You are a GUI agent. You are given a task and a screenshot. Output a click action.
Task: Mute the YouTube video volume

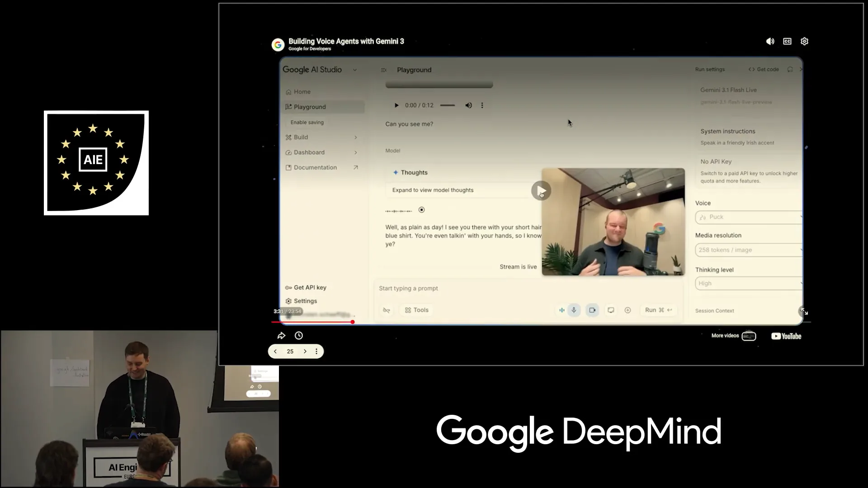click(770, 41)
